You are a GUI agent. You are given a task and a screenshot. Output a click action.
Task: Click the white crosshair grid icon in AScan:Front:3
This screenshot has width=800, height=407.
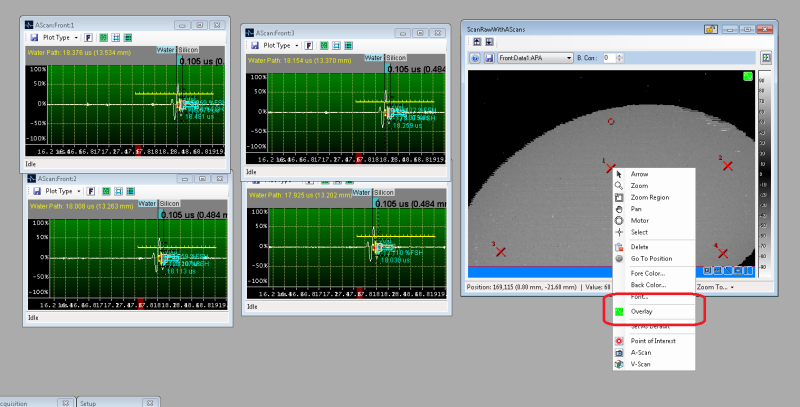click(336, 45)
